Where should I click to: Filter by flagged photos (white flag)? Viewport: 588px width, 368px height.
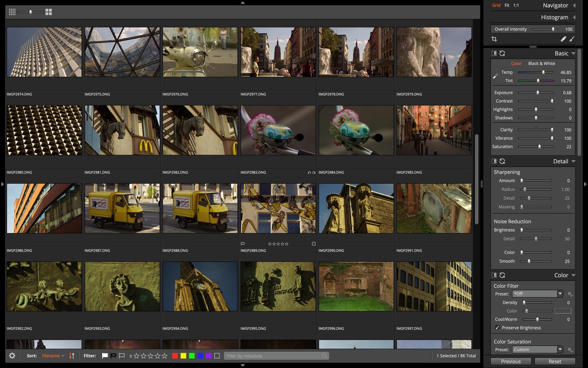(105, 356)
